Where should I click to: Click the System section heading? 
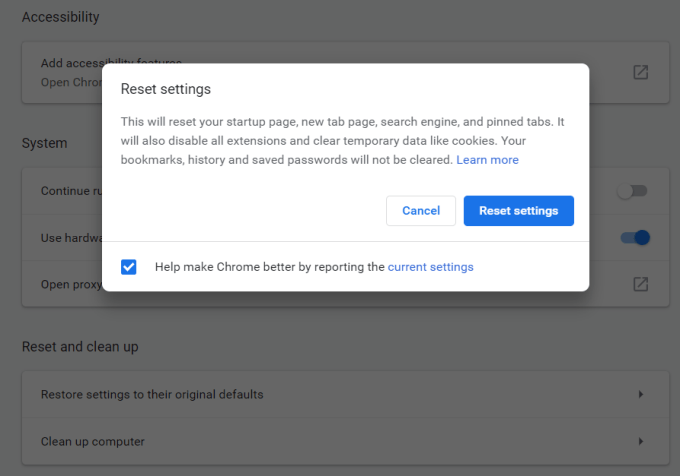pos(45,143)
